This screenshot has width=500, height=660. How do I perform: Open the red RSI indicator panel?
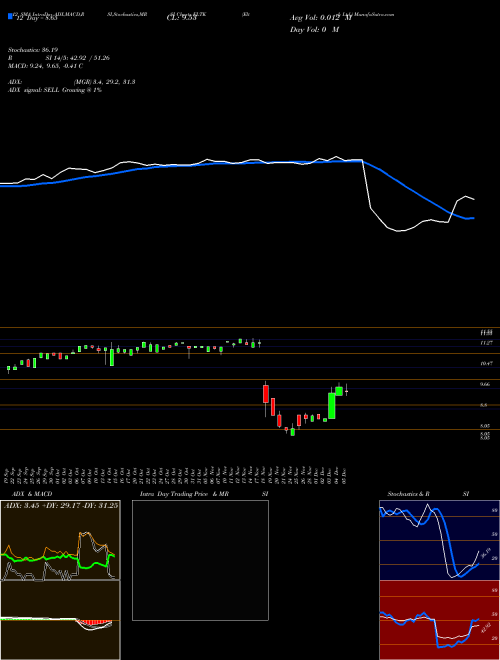(439, 620)
